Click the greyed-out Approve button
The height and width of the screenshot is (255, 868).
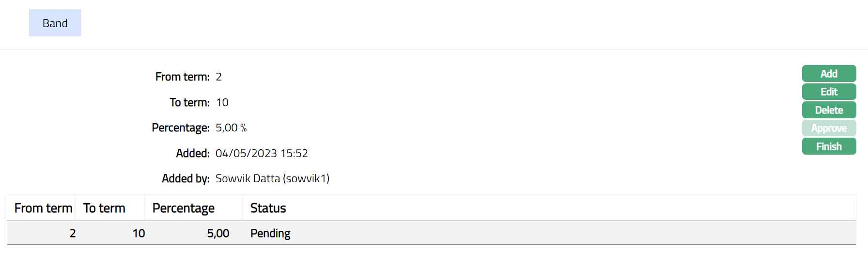click(x=829, y=128)
